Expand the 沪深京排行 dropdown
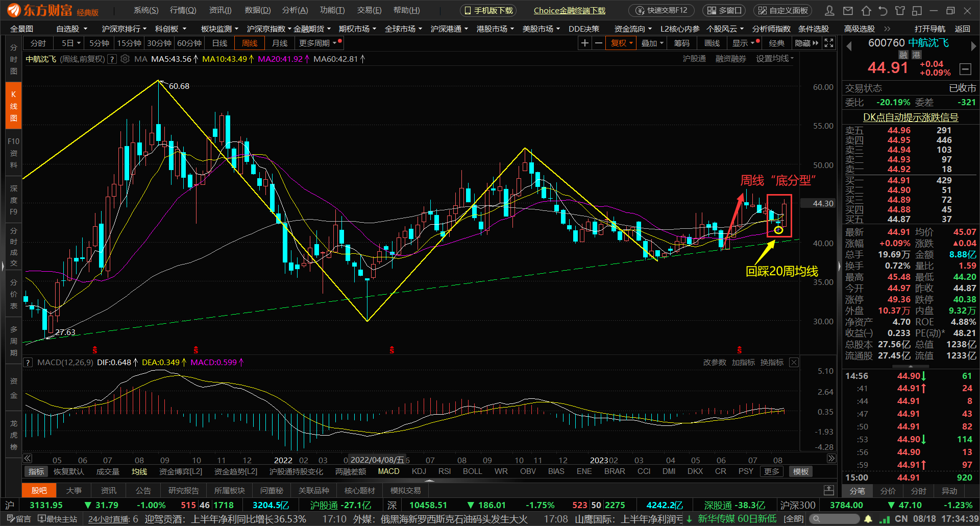The height and width of the screenshot is (526, 980). (124, 29)
